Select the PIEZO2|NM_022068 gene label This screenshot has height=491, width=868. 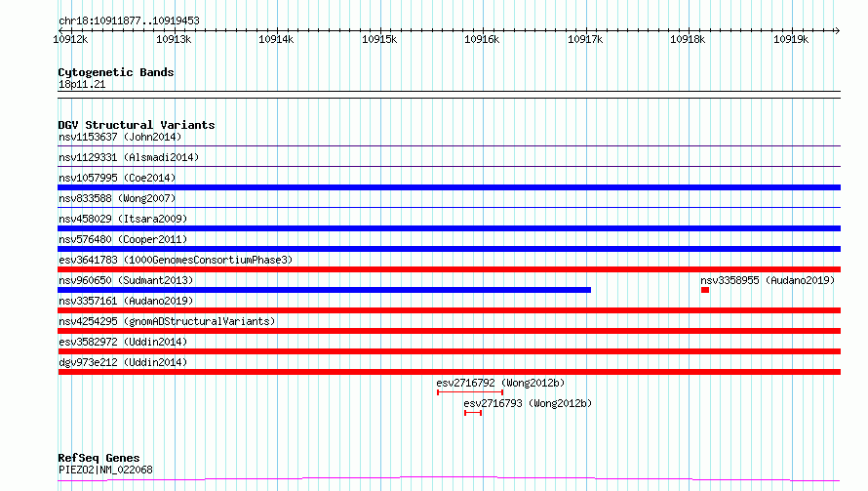click(105, 470)
